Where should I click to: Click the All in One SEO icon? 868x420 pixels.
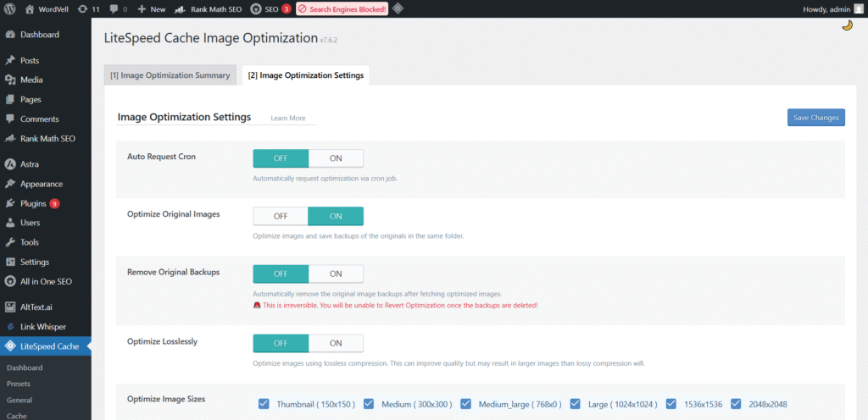9,281
